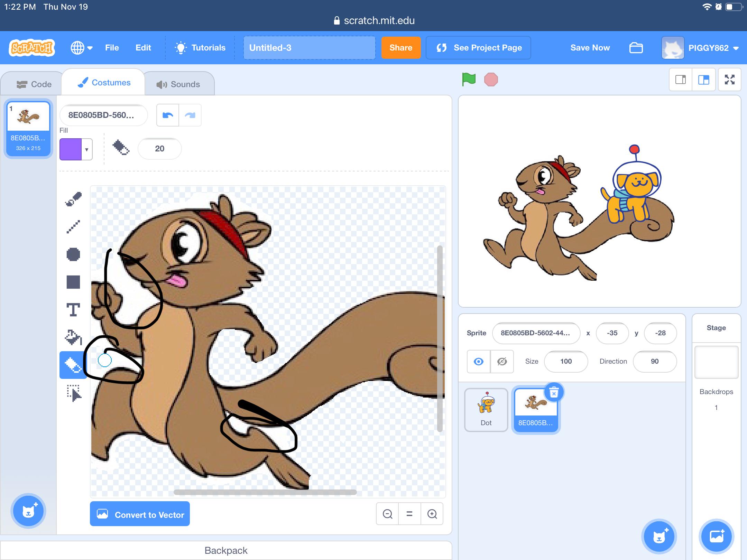Hide sprite using the crossed-eye button

pos(502,362)
